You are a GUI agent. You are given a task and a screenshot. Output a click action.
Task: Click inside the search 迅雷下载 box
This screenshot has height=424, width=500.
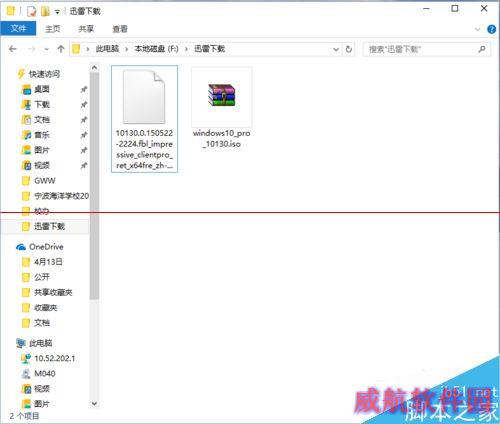pos(420,49)
